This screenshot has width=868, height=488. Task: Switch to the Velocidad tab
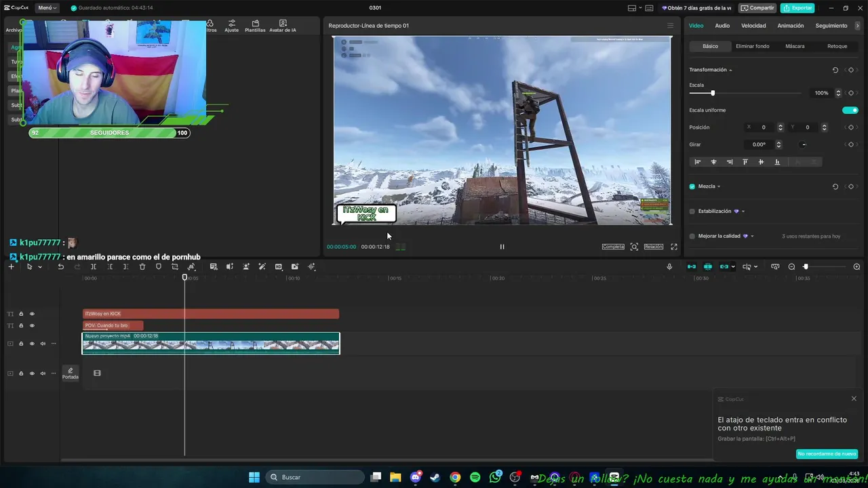[x=753, y=26]
